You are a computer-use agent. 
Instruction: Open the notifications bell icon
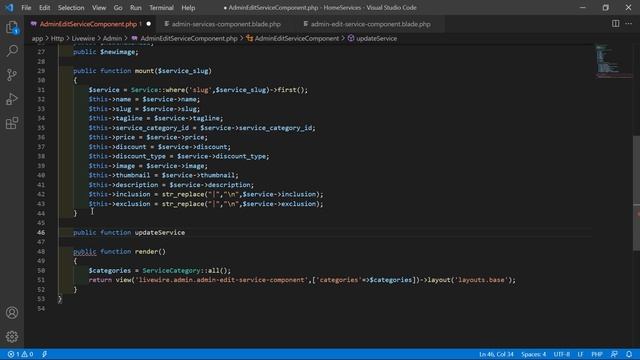(x=629, y=354)
